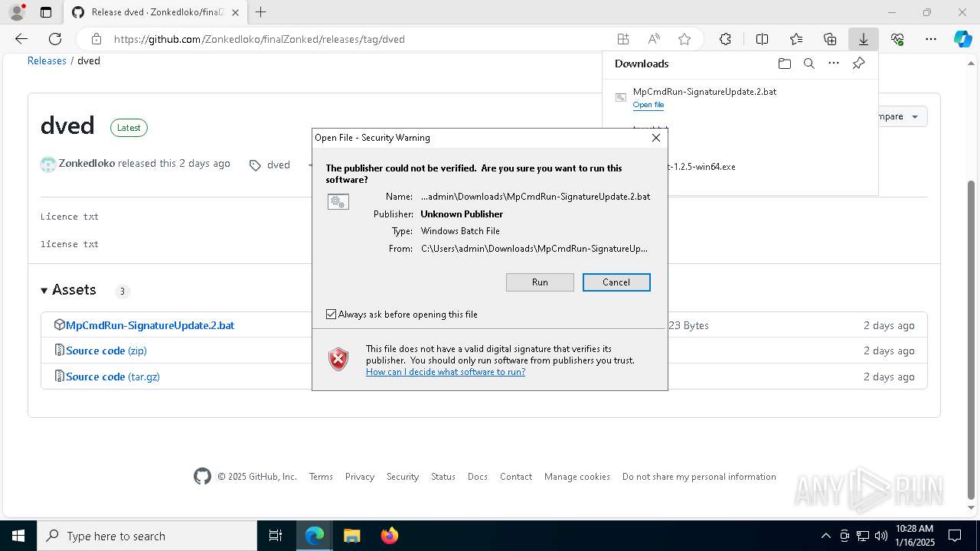
Task: Open the Edge profile avatar icon
Action: (17, 12)
